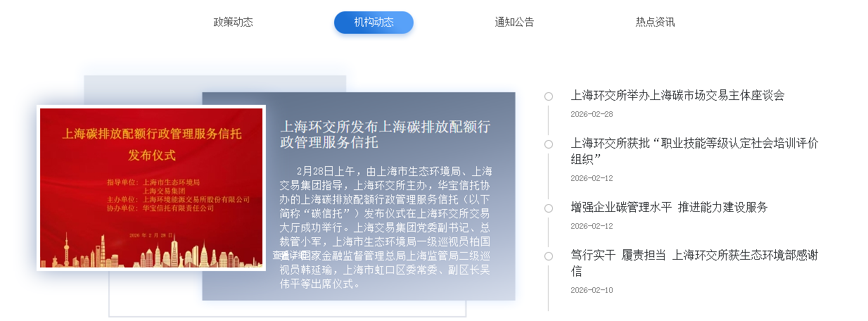Click timeline circle beside 笃行实干 履责担当 item
This screenshot has height=321, width=868.
coord(549,256)
